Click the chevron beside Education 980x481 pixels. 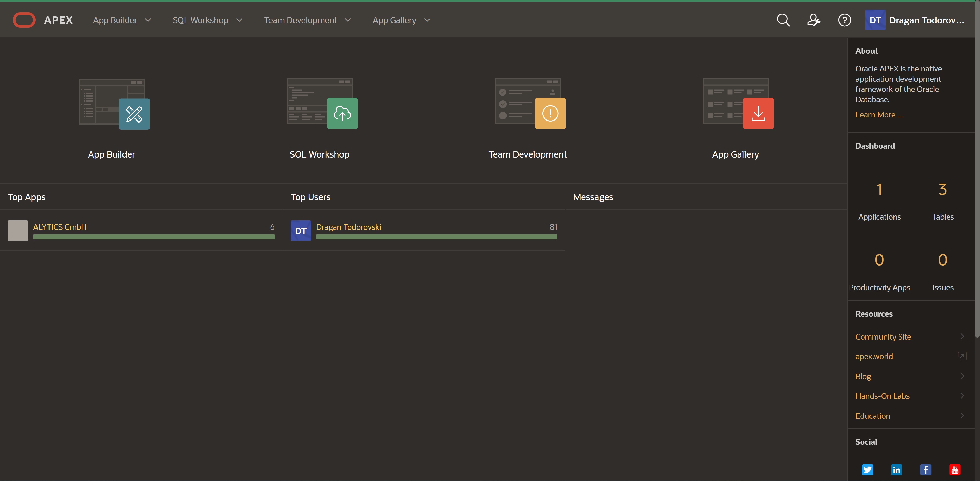pyautogui.click(x=962, y=416)
